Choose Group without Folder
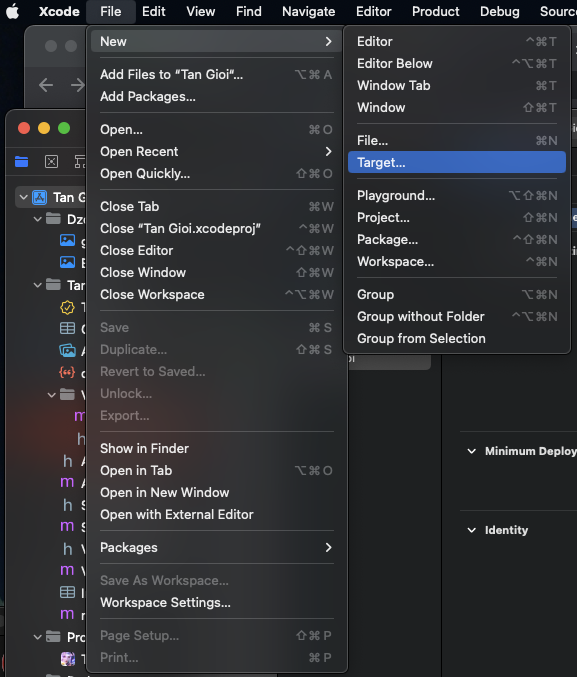 457,316
